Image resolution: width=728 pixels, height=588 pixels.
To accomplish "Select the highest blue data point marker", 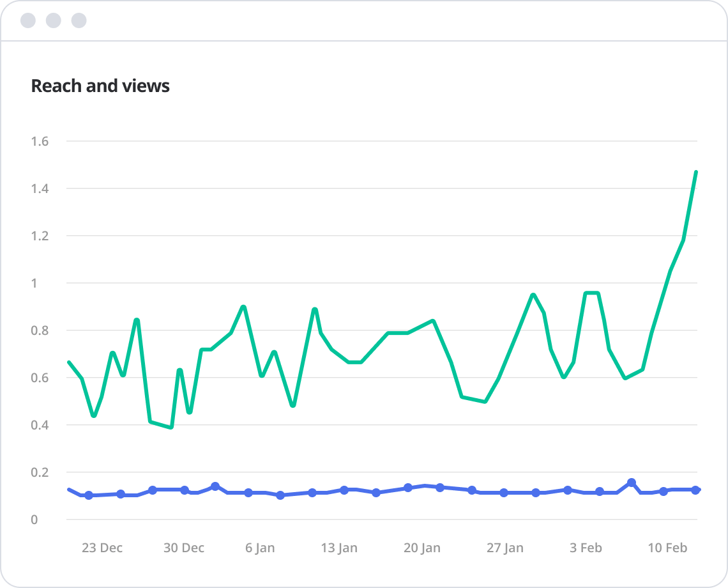I will coord(632,483).
